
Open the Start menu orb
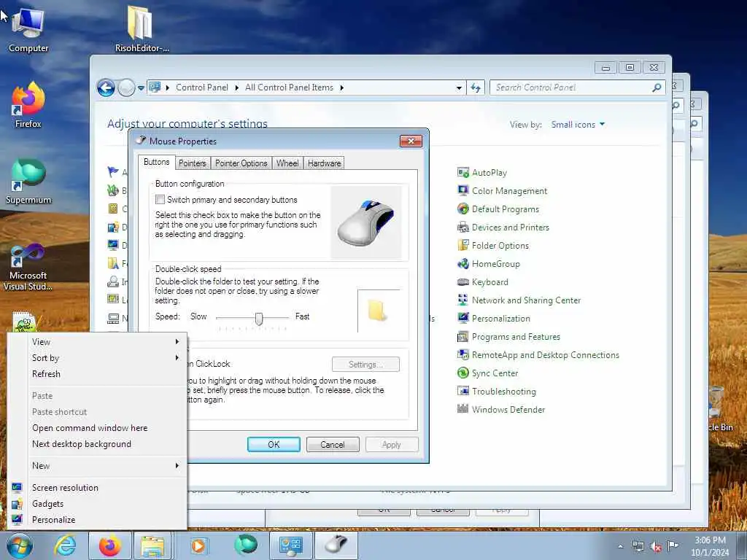pyautogui.click(x=19, y=545)
